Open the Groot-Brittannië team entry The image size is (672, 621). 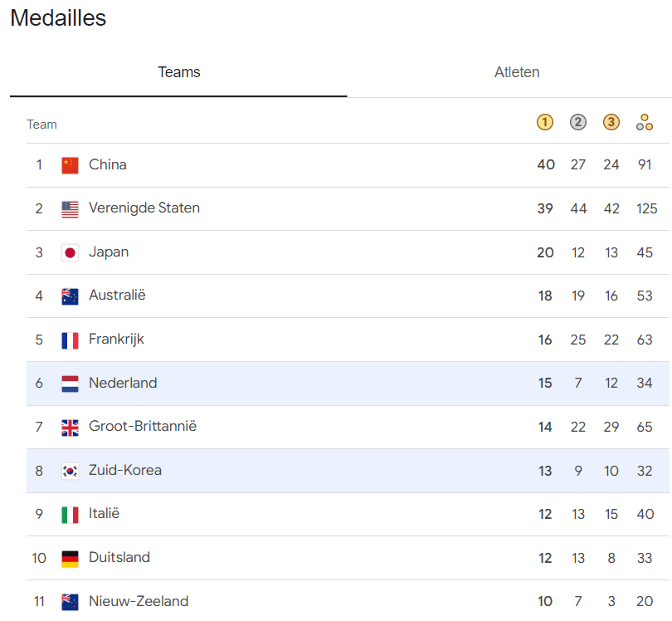(143, 427)
